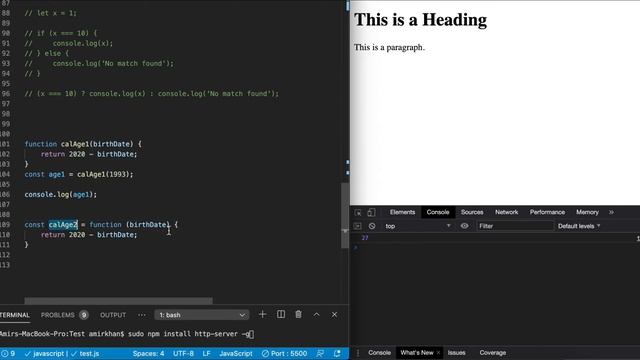Click Port : 5500 Live Server status
640x360 pixels.
click(x=284, y=353)
